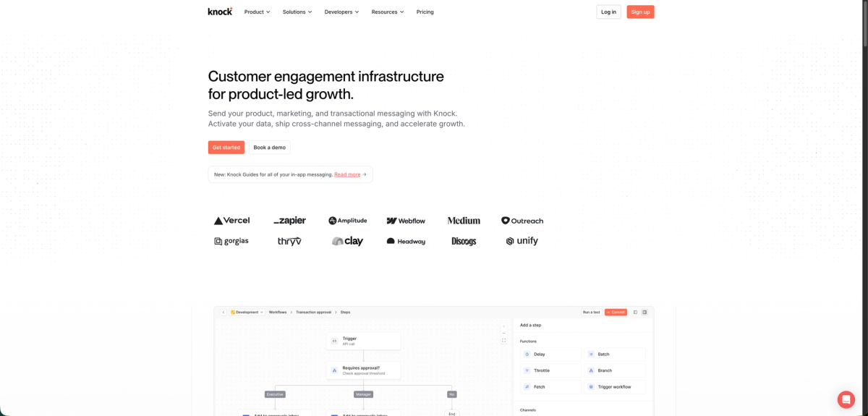Click the back arrow in workflow editor

pos(224,312)
